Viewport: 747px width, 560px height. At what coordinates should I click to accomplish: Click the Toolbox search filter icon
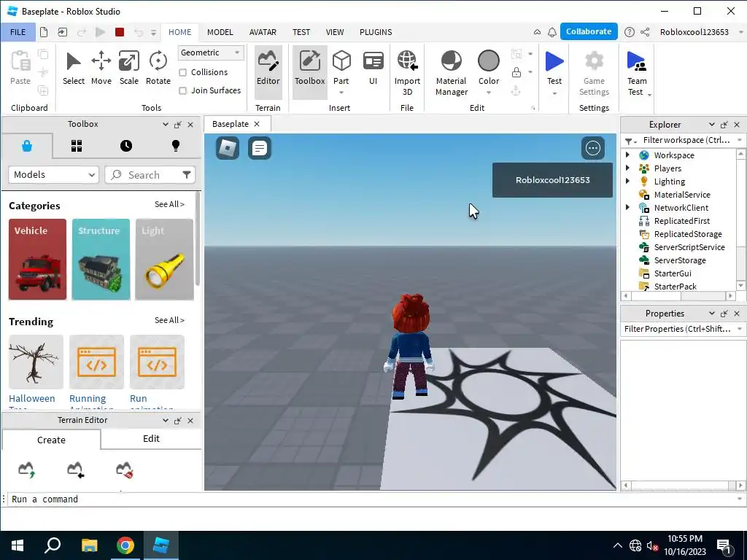point(187,175)
